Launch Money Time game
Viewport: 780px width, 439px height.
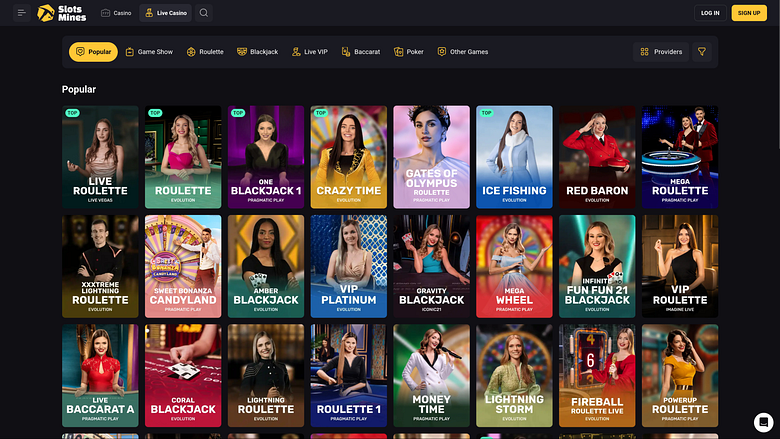coord(431,375)
